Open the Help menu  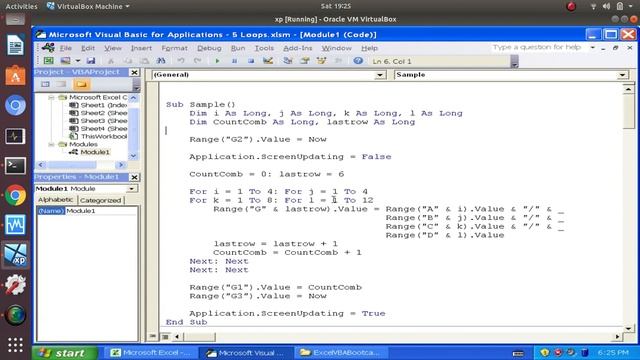tap(369, 48)
